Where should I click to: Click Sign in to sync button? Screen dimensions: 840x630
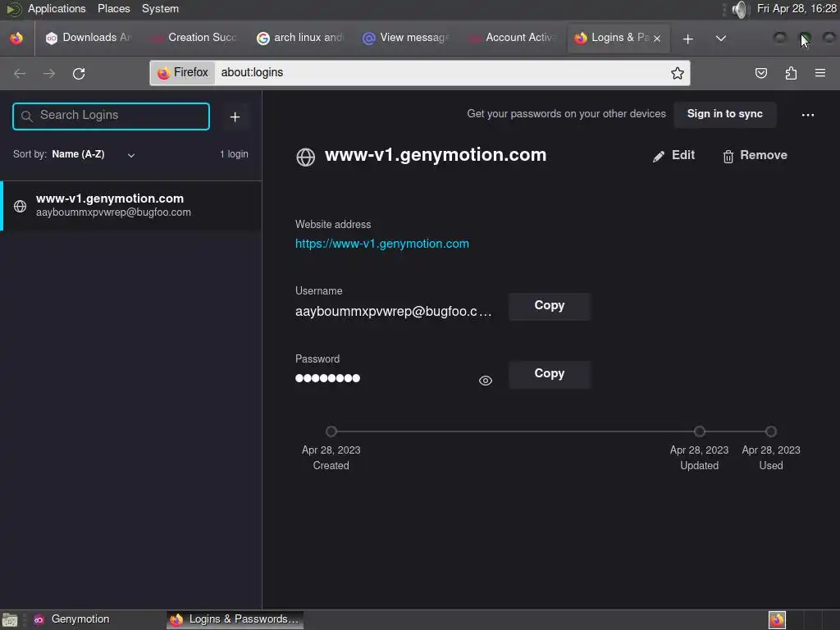[x=725, y=114]
